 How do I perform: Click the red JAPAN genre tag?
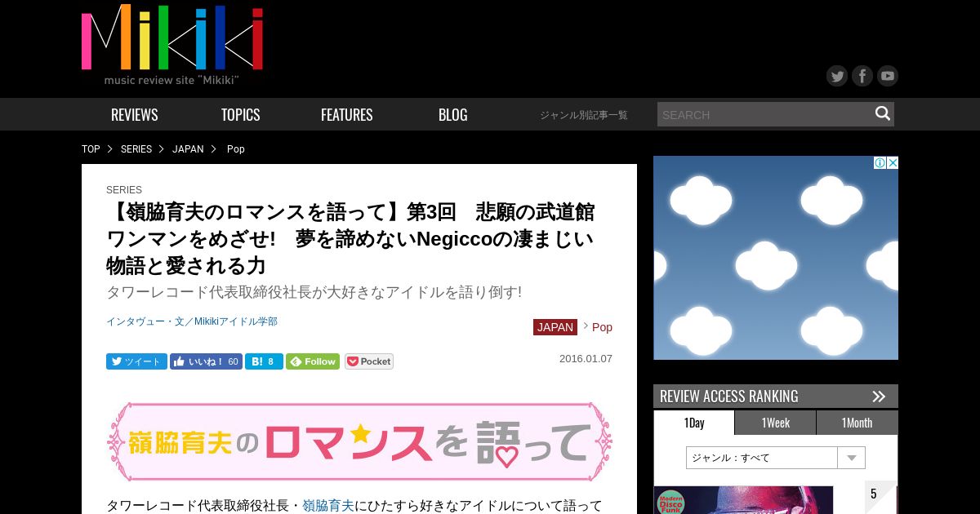[x=555, y=327]
